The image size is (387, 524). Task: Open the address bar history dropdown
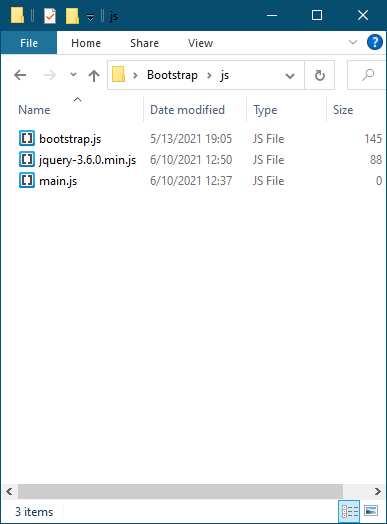pyautogui.click(x=290, y=76)
